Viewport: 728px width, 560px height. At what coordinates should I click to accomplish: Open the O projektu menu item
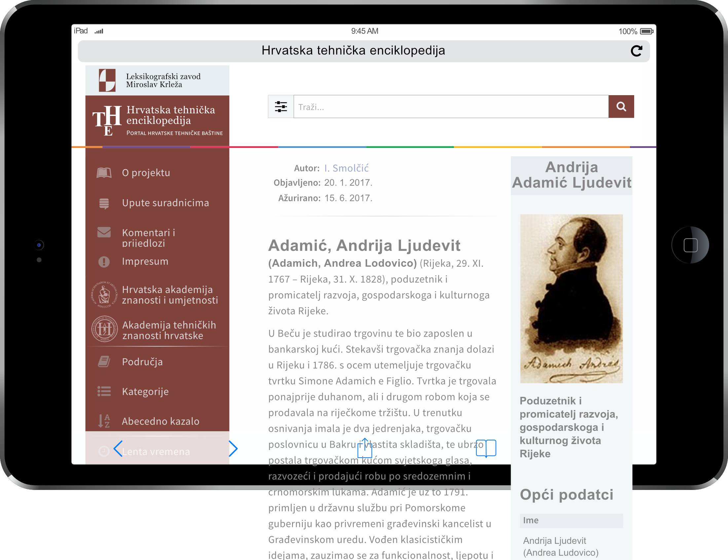tap(146, 173)
